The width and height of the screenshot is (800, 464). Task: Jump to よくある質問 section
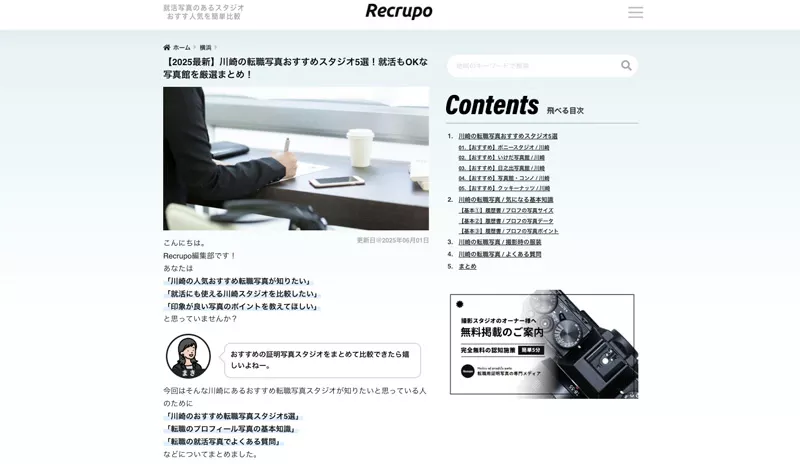pos(499,254)
